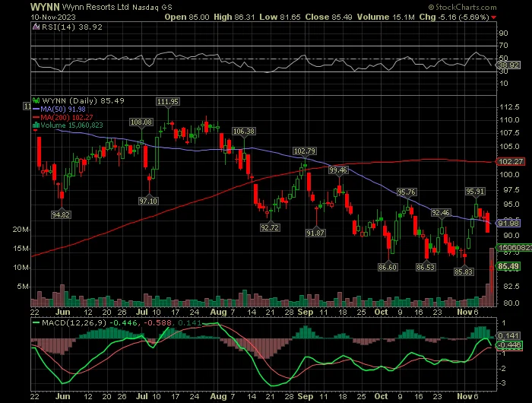The width and height of the screenshot is (532, 403).
Task: Click the -0.446 tag on MACD right axis
Action: (508, 345)
